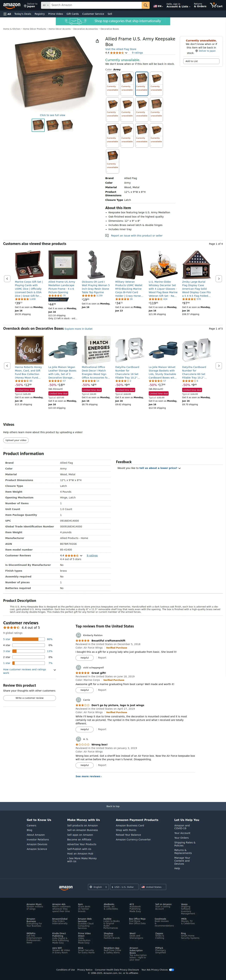Expand how customer reviews and ratings work
The image size is (226, 980).
tap(55, 670)
